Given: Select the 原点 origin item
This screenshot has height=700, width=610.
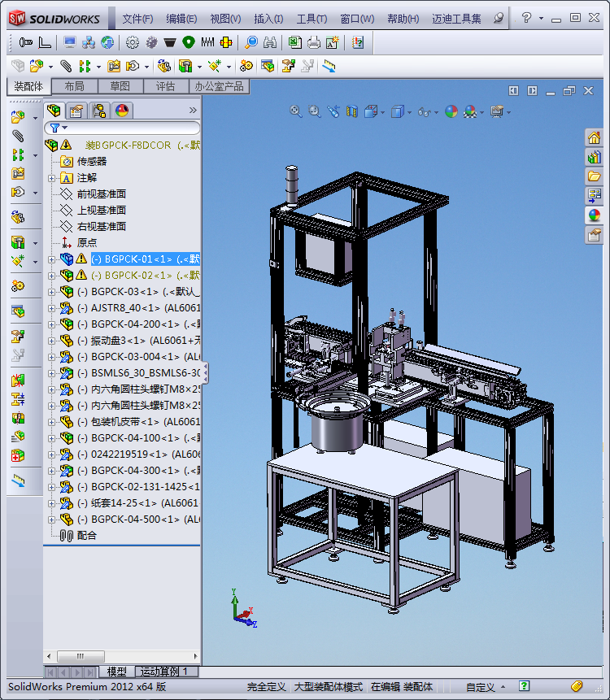Looking at the screenshot, I should click(x=87, y=242).
